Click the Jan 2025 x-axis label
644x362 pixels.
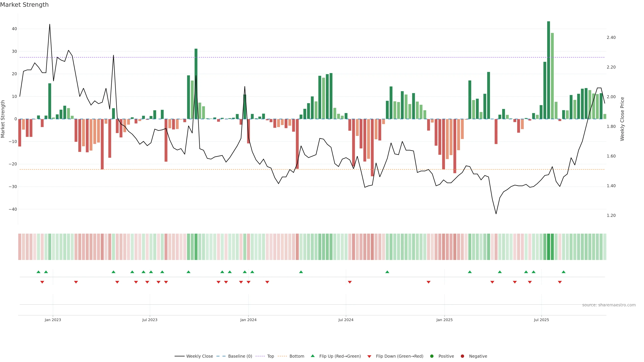point(444,320)
